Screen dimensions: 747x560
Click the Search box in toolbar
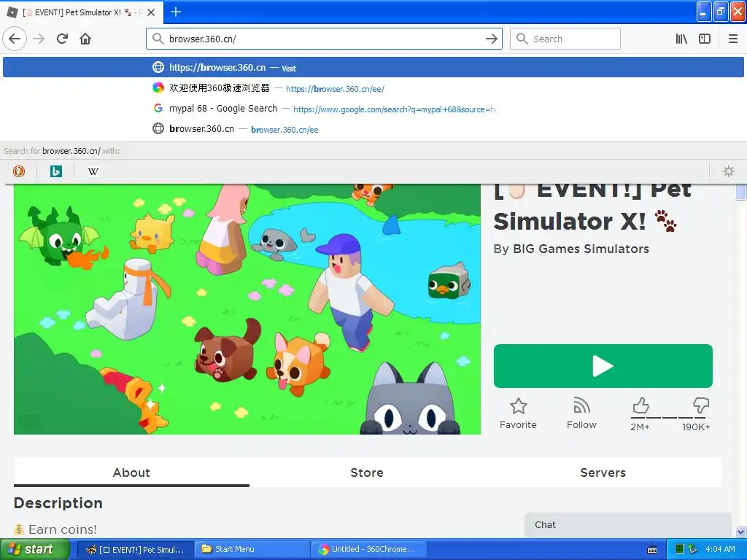coord(565,39)
